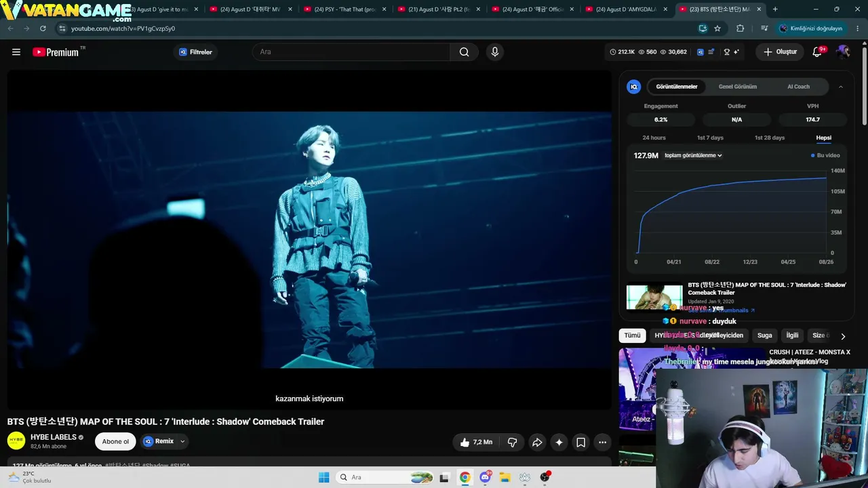Open a new browser tab
Image resolution: width=868 pixels, height=488 pixels.
point(775,9)
